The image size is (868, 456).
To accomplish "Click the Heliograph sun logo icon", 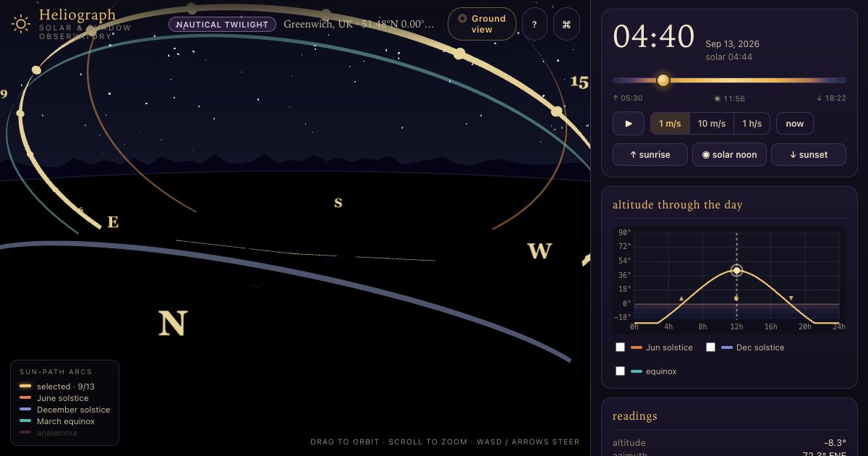I will 21,24.
